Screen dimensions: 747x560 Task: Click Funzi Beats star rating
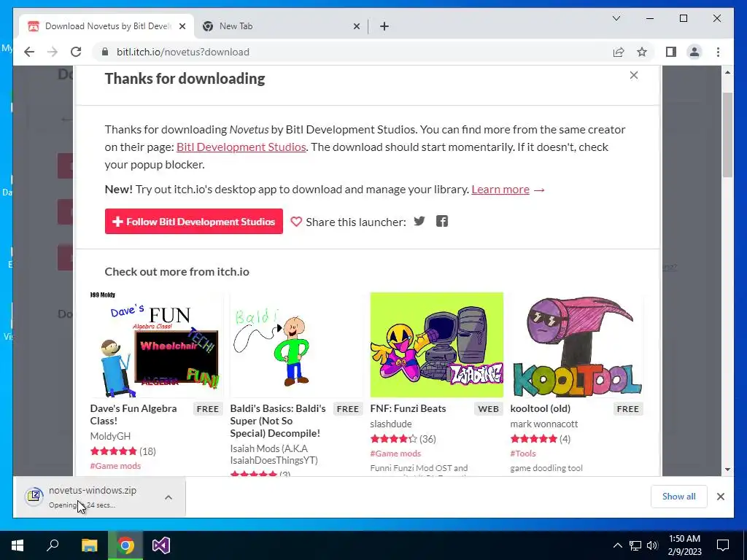393,438
